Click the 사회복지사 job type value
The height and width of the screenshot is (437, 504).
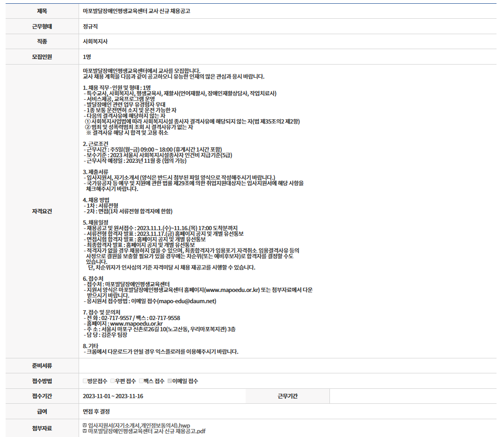tap(95, 42)
